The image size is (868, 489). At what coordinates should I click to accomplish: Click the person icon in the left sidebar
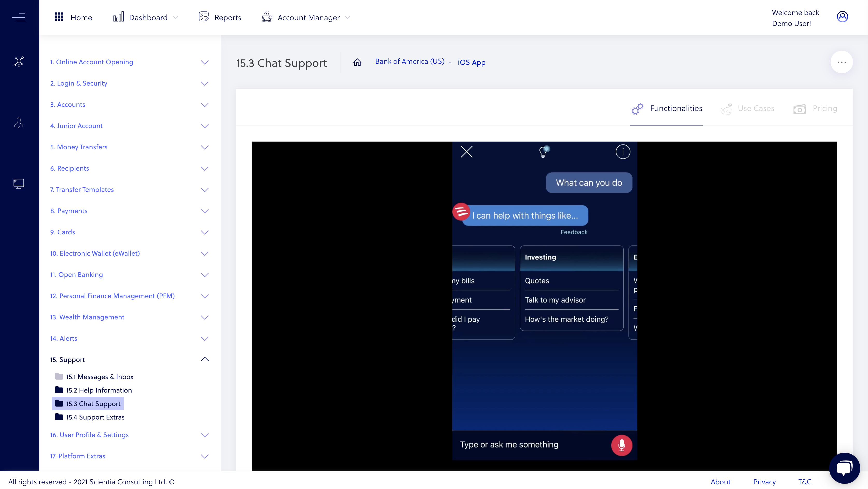(x=19, y=122)
